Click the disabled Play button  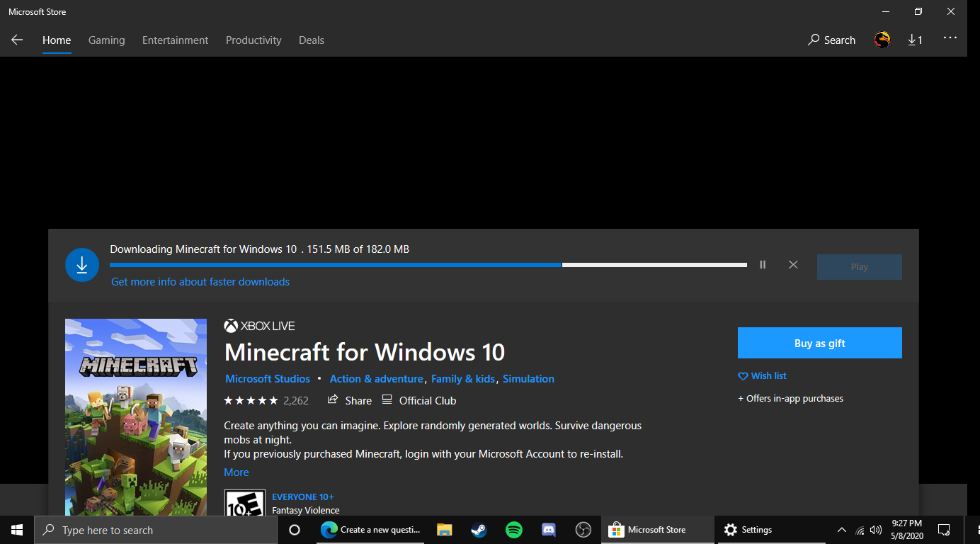click(860, 267)
